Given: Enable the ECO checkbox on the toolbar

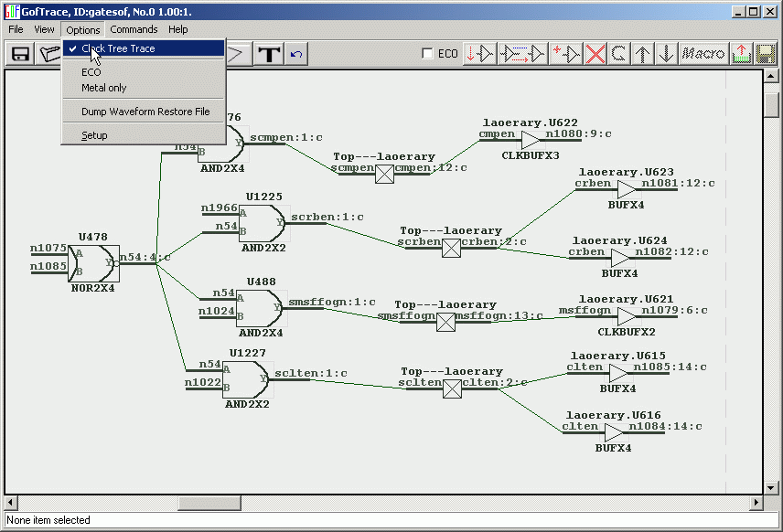Looking at the screenshot, I should [x=428, y=53].
